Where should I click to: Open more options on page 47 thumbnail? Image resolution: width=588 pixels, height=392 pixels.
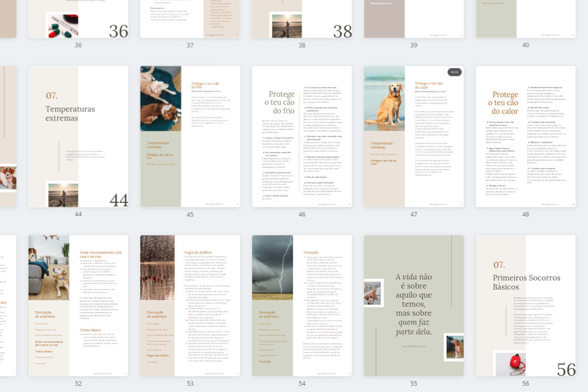click(455, 72)
